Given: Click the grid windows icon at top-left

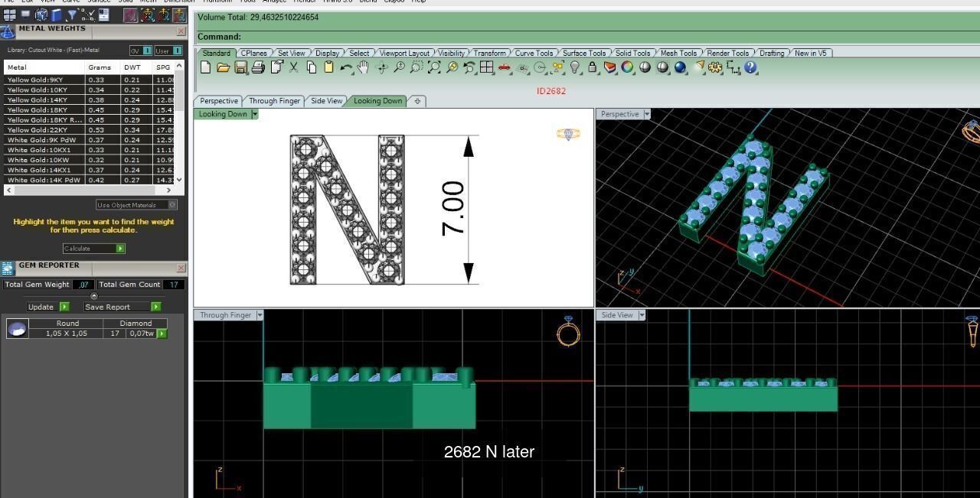Looking at the screenshot, I should pos(10,14).
